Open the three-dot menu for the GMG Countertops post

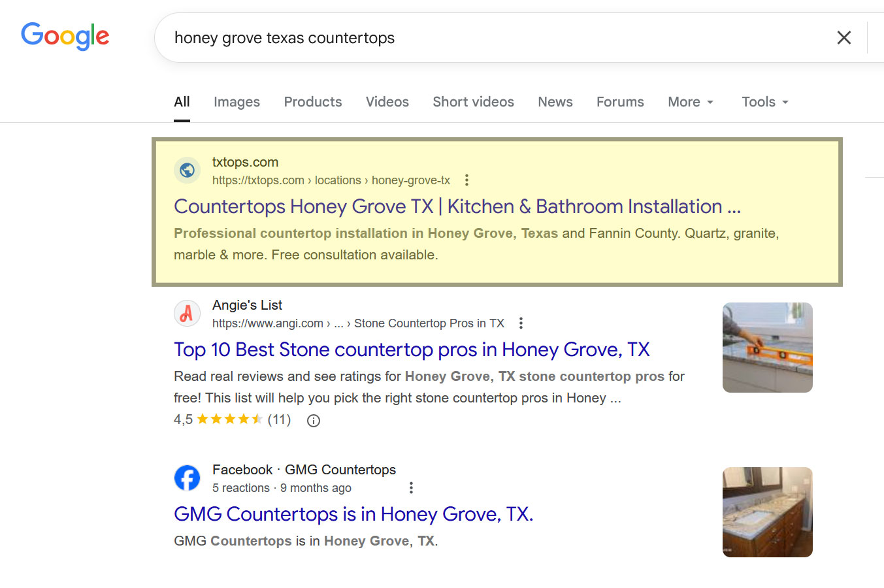(x=411, y=488)
